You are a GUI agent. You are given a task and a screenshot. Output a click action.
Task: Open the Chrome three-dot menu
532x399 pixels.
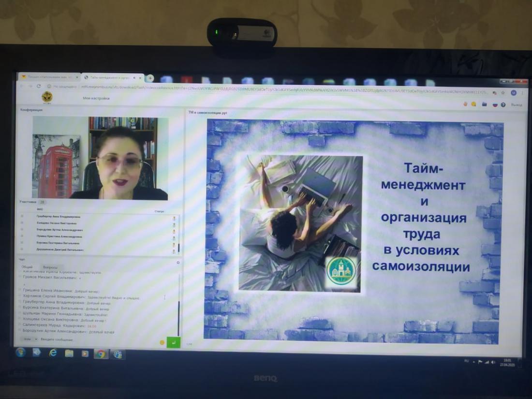coord(522,93)
